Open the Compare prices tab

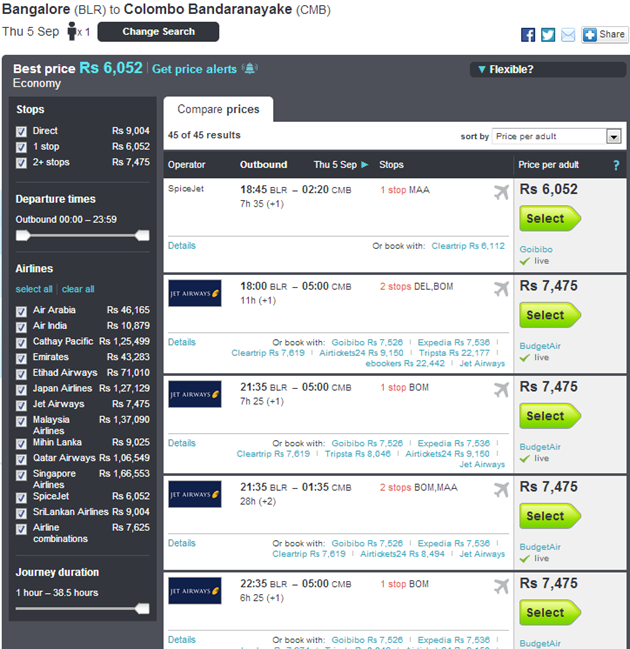click(218, 109)
